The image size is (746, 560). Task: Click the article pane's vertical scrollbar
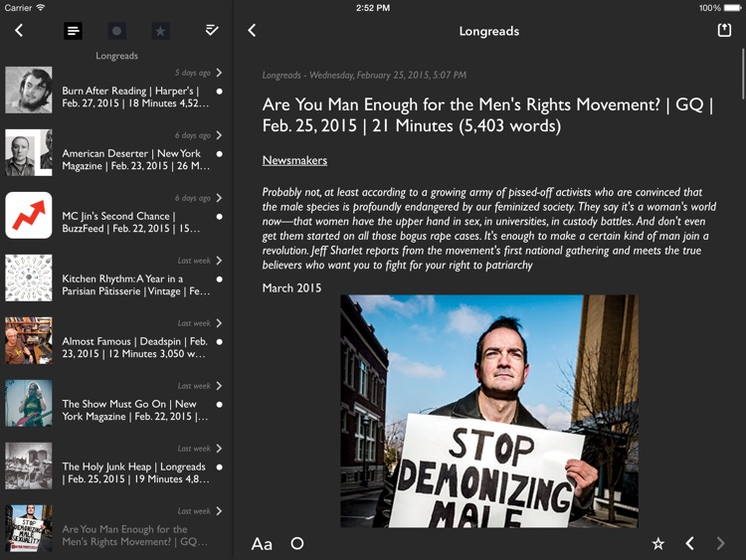742,75
